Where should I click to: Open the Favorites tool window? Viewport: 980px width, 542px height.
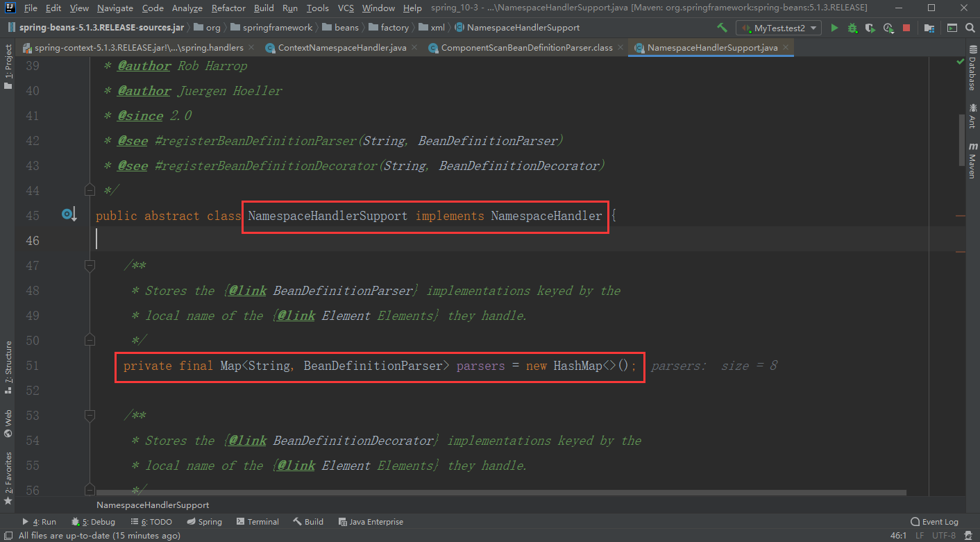pos(8,478)
